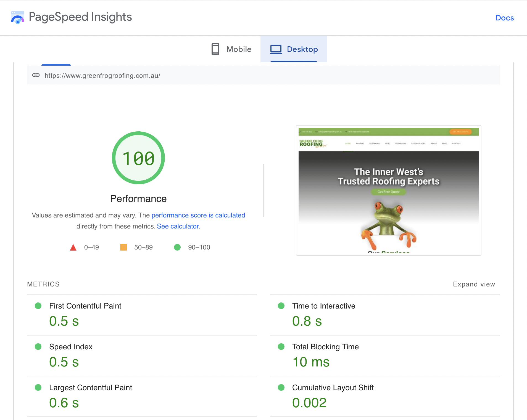Click the mobile phone icon
Viewport: 527px width, 420px height.
[x=215, y=49]
